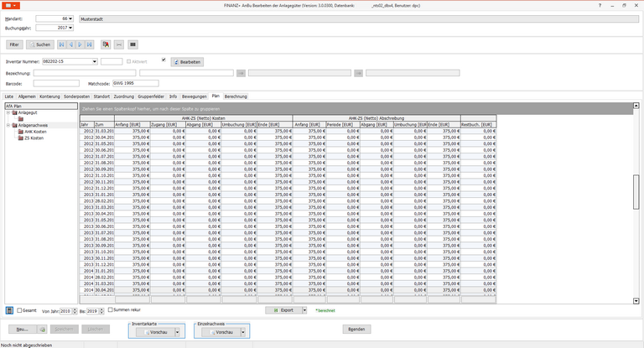
Task: Open the Standort tab
Action: 101,96
